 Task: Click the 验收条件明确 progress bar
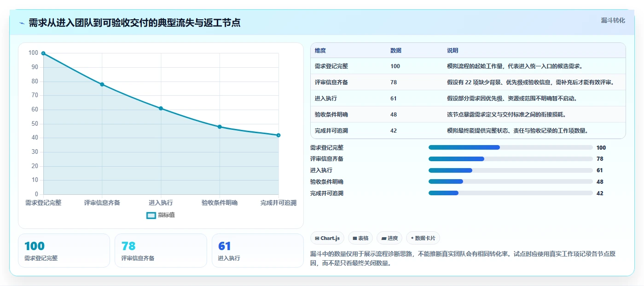point(511,182)
